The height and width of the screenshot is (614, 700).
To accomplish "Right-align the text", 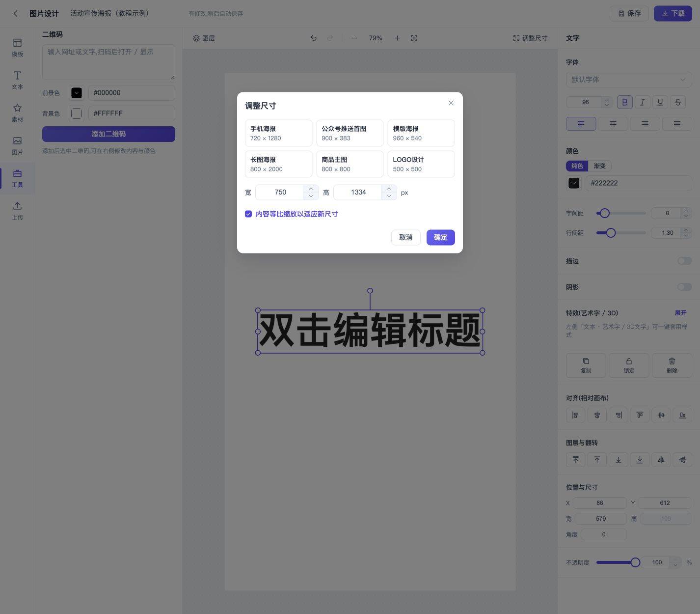I will [x=645, y=124].
